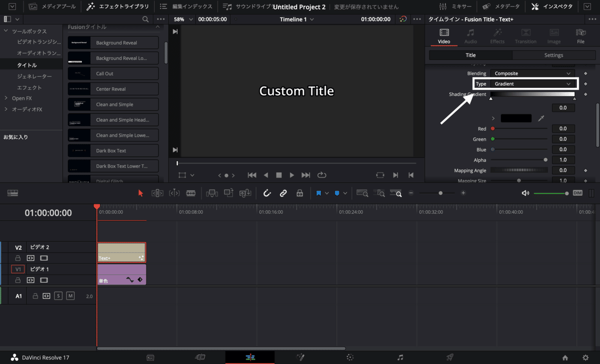600x364 pixels.
Task: Toggle the snapping magnet icon
Action: pos(267,193)
